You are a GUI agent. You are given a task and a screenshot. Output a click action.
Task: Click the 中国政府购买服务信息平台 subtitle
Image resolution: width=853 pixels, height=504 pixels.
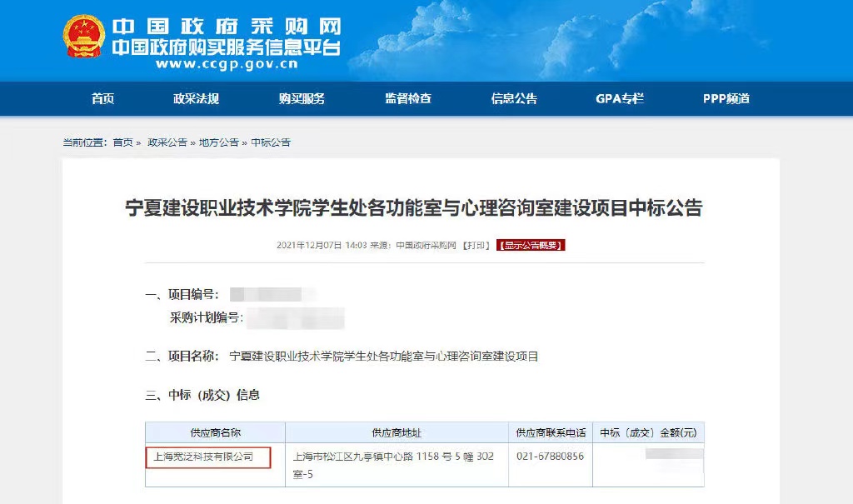pos(227,47)
